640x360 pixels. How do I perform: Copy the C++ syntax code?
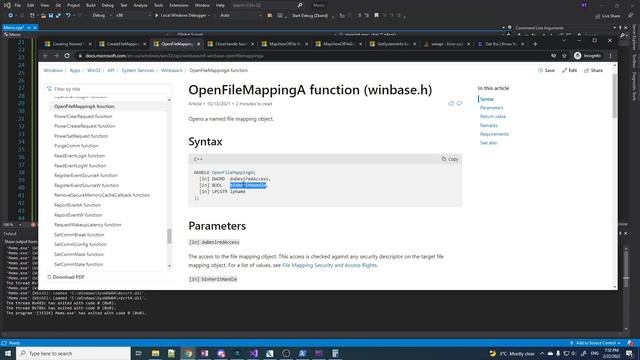(450, 159)
